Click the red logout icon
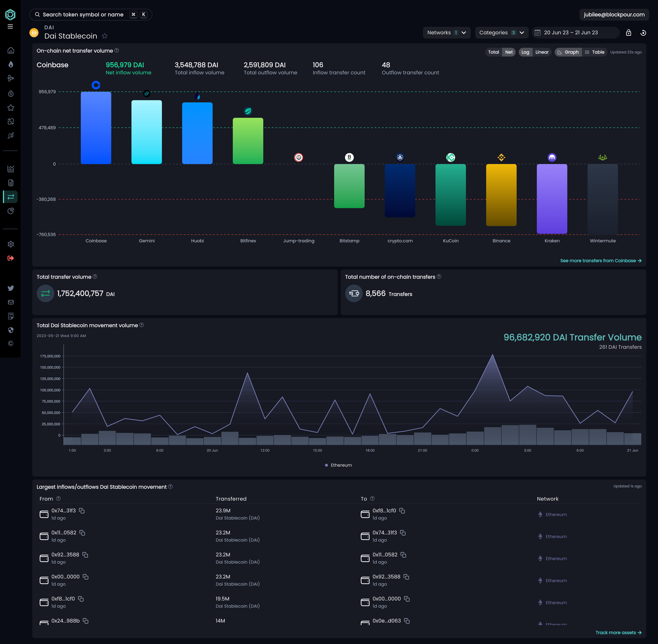This screenshot has width=658, height=644. pyautogui.click(x=11, y=258)
